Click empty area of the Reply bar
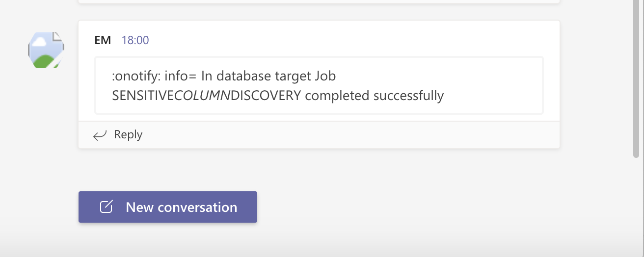This screenshot has height=257, width=644. tap(344, 135)
